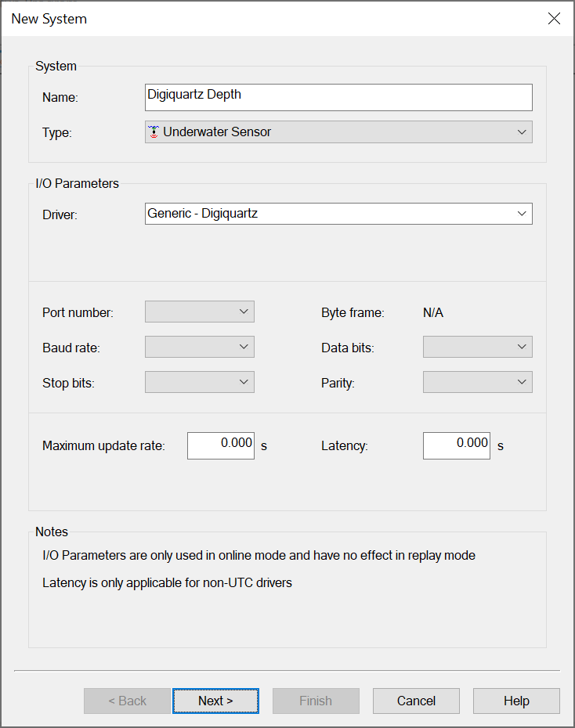This screenshot has width=575, height=728.
Task: Click the greyed-out Back button
Action: (x=127, y=701)
